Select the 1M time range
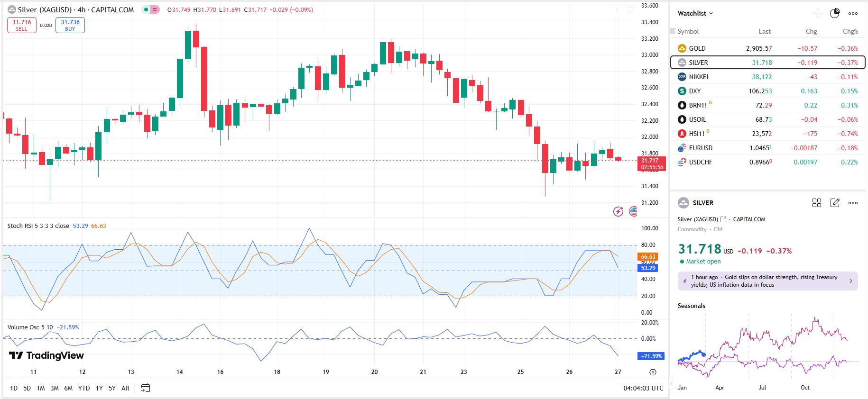 pyautogui.click(x=41, y=388)
